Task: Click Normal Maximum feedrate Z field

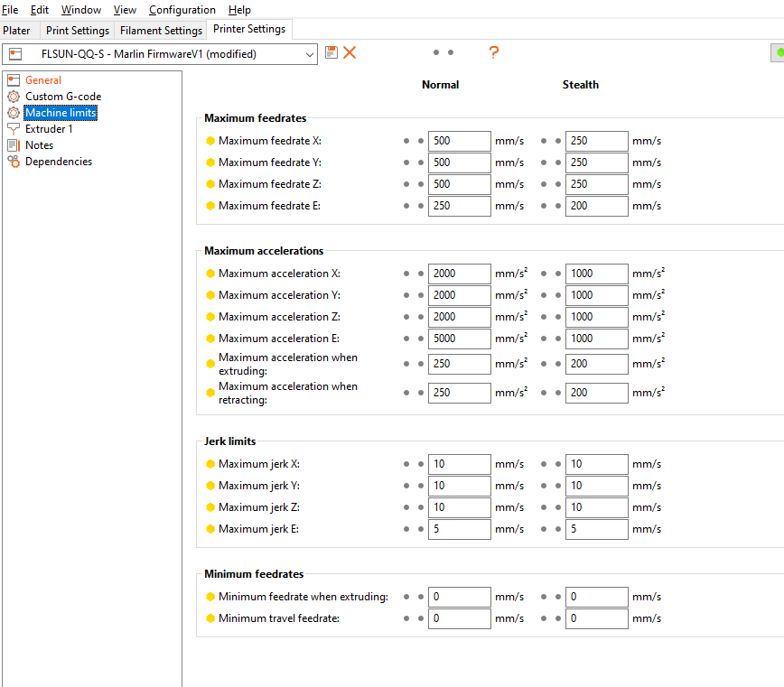Action: coord(460,184)
